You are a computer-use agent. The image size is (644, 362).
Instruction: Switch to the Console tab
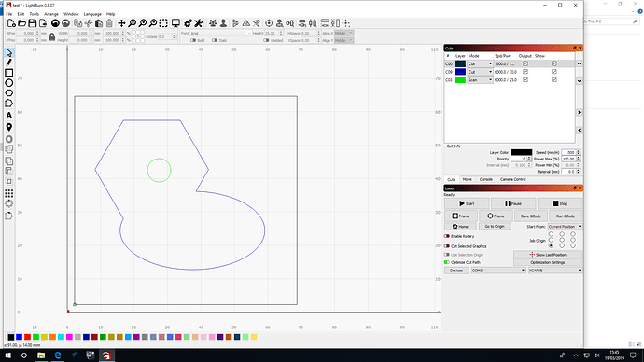point(486,179)
